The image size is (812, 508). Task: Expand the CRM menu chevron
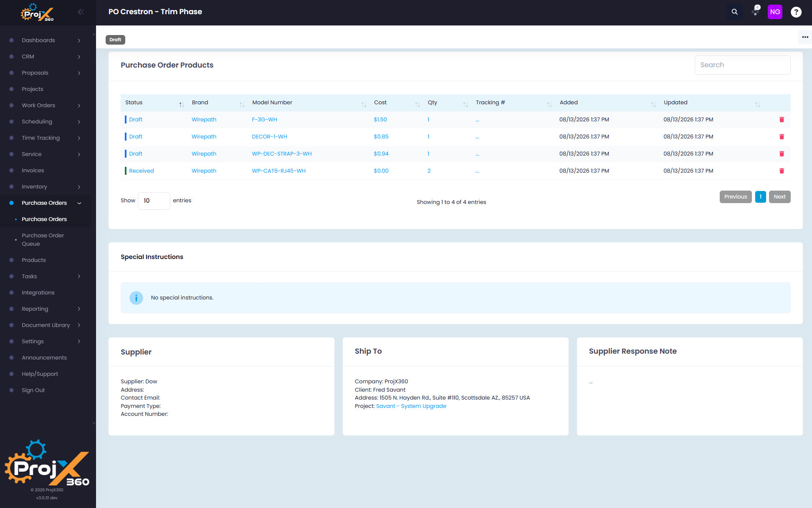[79, 57]
